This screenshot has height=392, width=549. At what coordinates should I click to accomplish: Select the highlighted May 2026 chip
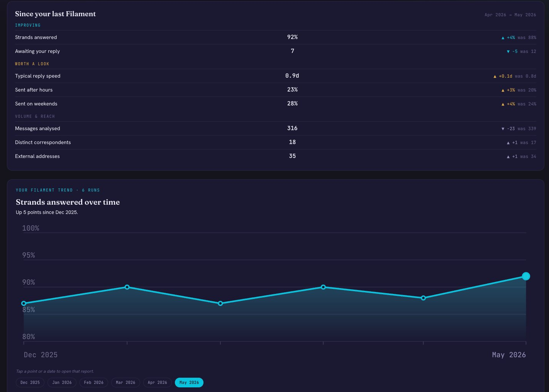(189, 382)
